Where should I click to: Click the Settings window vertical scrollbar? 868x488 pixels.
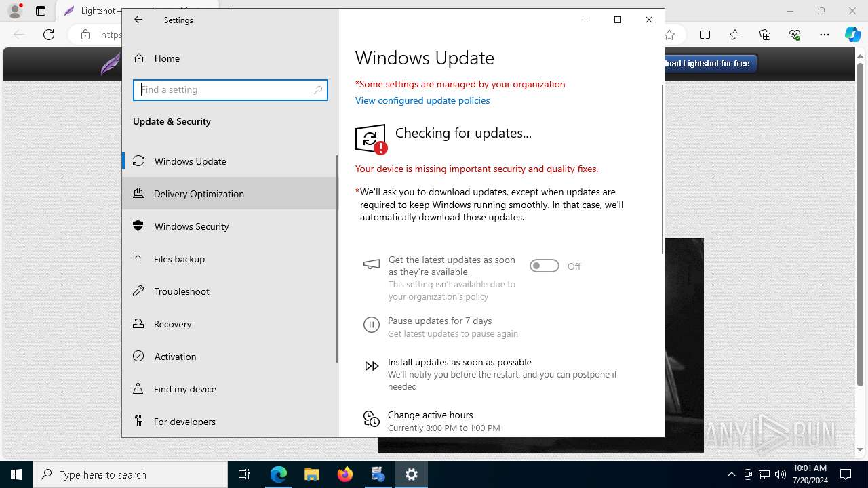[663, 169]
